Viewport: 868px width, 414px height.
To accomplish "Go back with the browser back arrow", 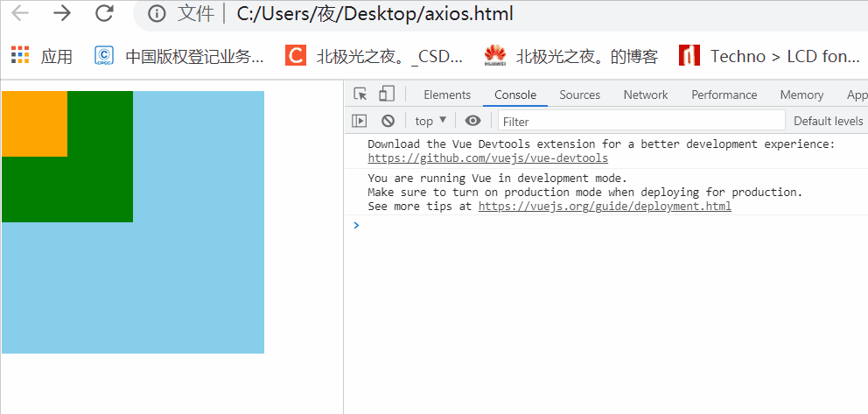I will pyautogui.click(x=20, y=13).
